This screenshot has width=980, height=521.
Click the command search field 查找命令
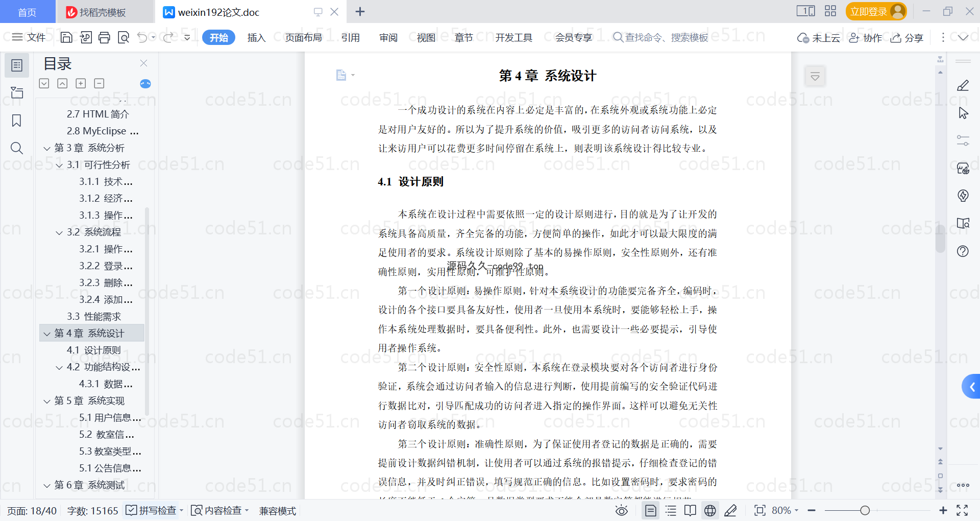point(661,37)
